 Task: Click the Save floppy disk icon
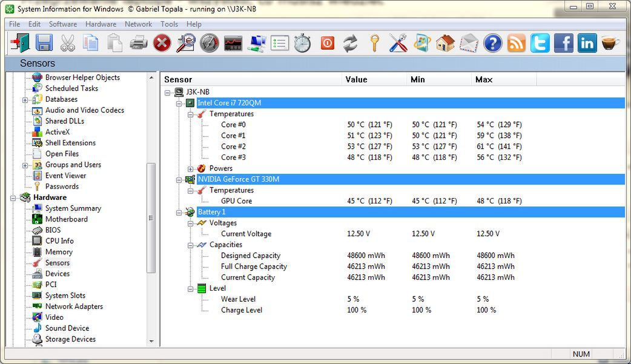(44, 42)
